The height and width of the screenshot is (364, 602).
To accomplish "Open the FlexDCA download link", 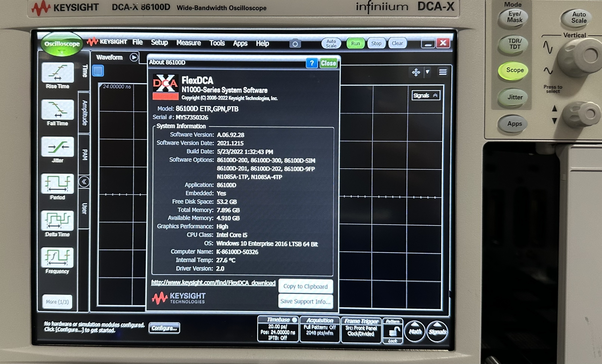I will pos(213,283).
